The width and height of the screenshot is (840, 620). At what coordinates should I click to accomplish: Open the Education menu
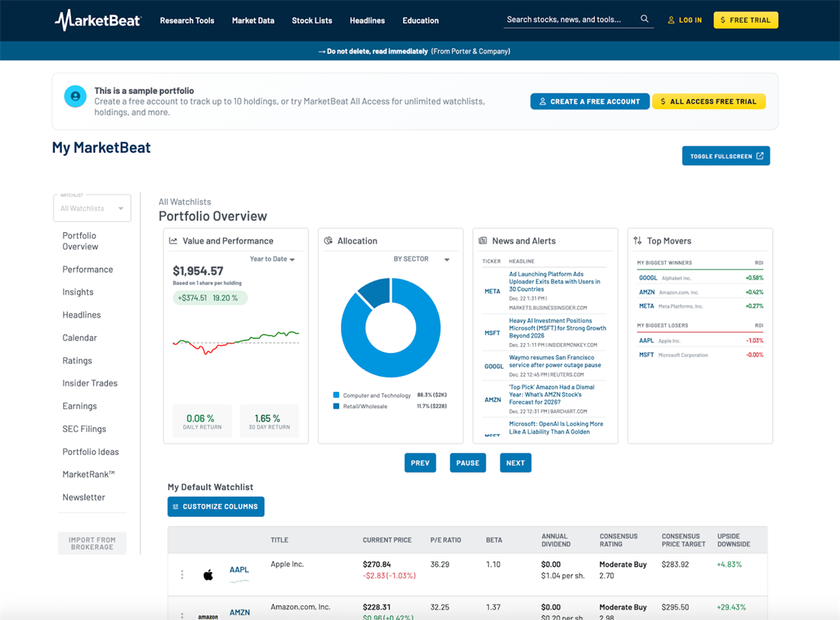coord(421,21)
